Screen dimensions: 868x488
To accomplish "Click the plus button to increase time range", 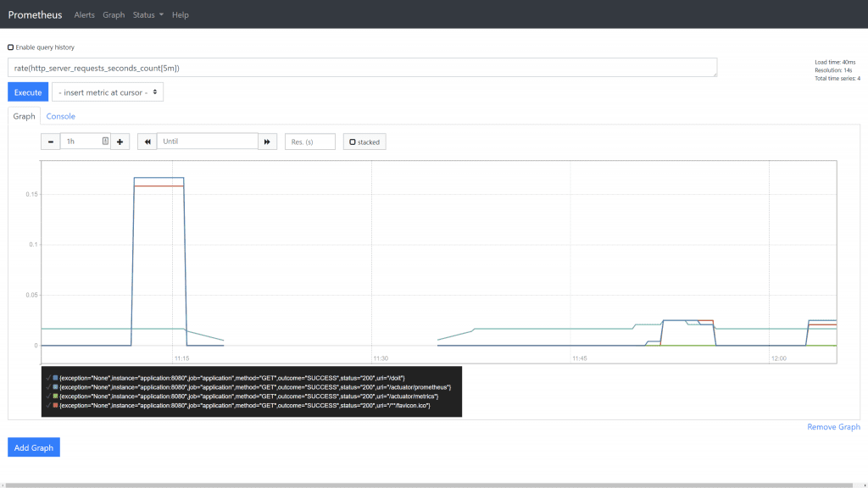I will 120,141.
